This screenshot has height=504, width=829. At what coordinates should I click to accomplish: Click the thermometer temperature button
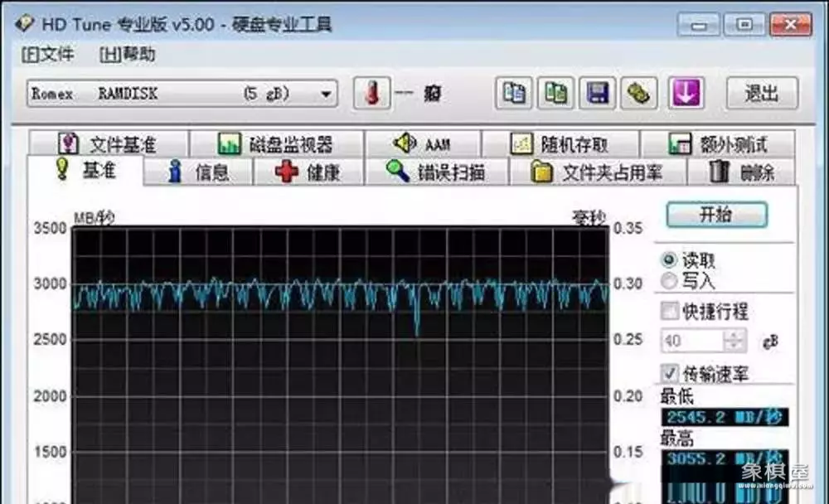click(x=372, y=93)
